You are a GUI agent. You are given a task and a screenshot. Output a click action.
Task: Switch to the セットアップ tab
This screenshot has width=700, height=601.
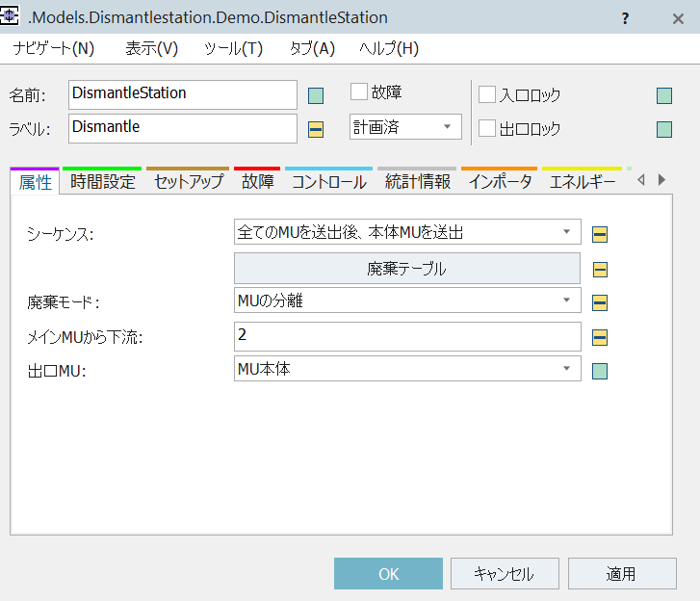pos(189,182)
